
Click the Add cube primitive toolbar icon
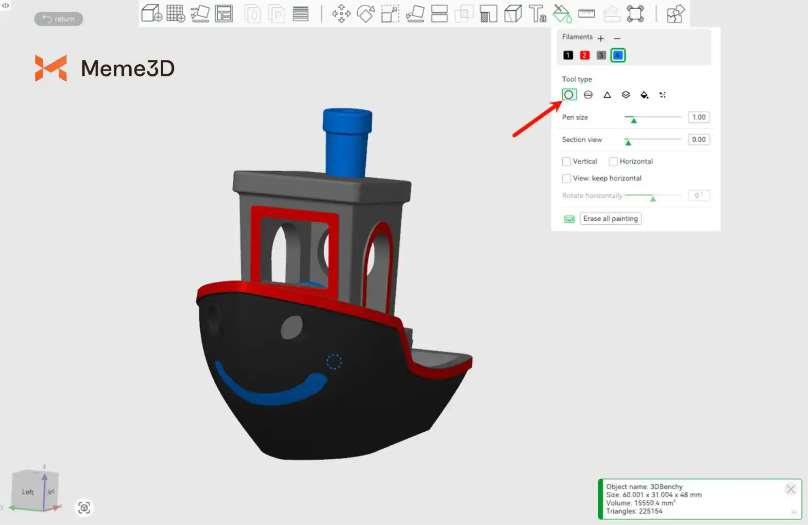tap(151, 14)
